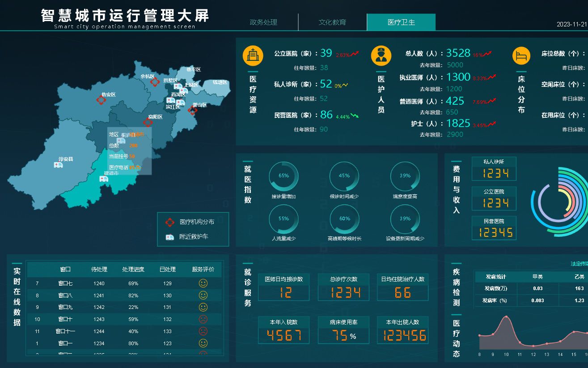Screen dimensions: 588x368
Task: Click the 82% progress value for 窗口八
Action: (x=133, y=295)
